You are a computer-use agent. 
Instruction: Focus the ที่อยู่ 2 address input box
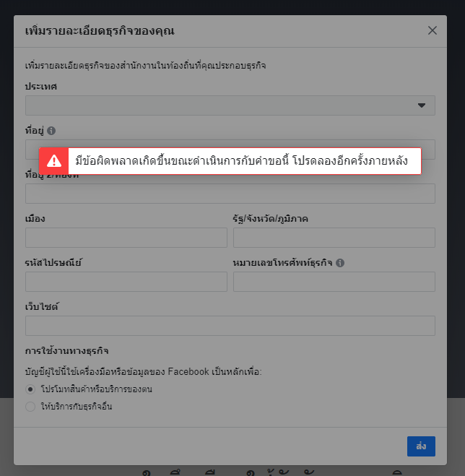pyautogui.click(x=230, y=194)
